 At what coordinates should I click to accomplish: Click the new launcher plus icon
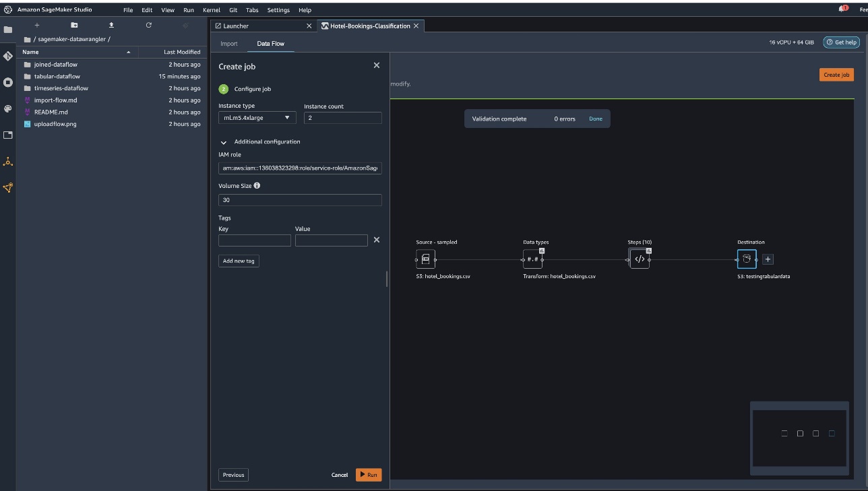point(37,25)
